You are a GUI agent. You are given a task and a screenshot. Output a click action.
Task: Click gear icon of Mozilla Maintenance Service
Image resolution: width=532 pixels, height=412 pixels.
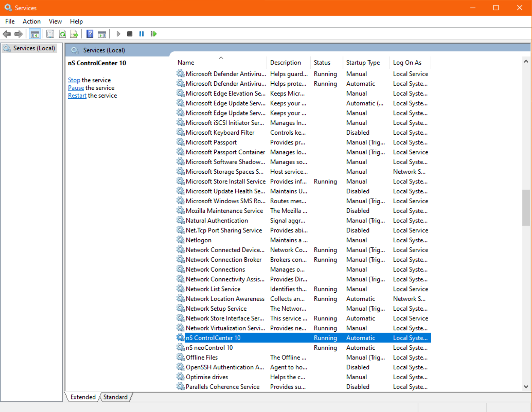coord(180,210)
